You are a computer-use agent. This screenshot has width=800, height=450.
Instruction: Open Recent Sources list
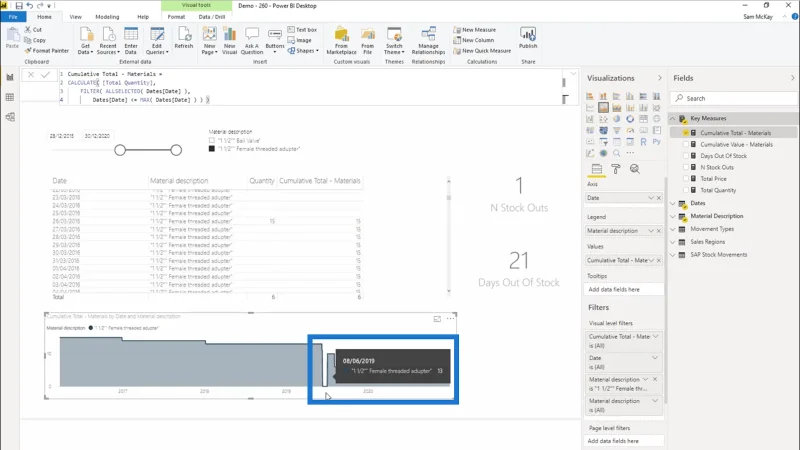point(108,41)
